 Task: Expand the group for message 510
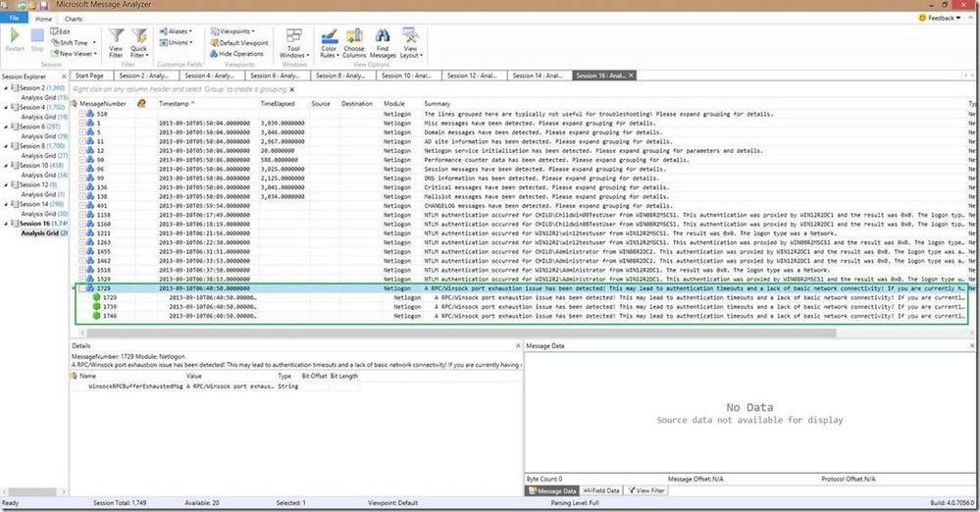(81, 114)
